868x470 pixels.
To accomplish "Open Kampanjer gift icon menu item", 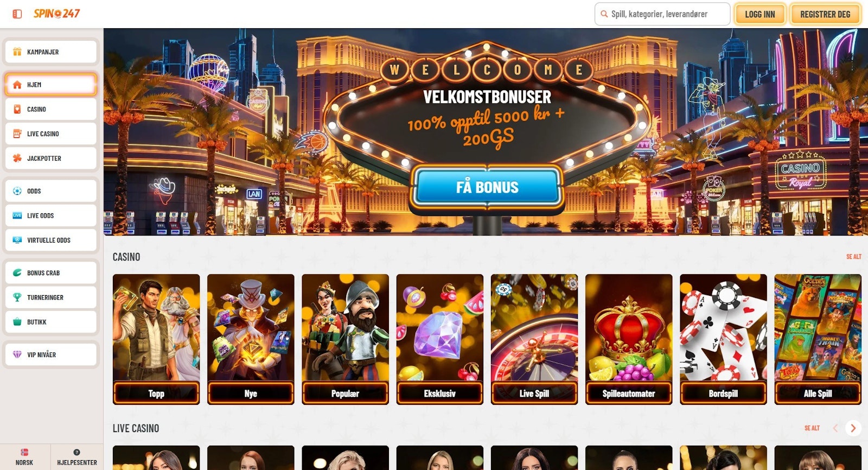I will [x=17, y=52].
